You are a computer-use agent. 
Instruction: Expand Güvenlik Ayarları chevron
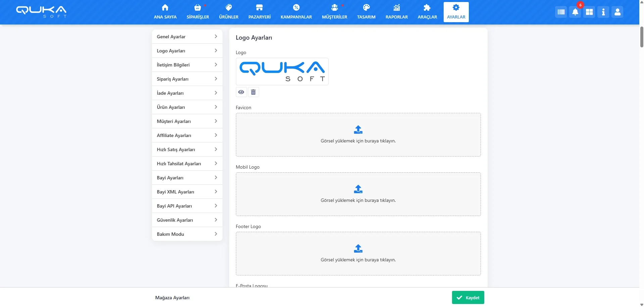point(216,220)
